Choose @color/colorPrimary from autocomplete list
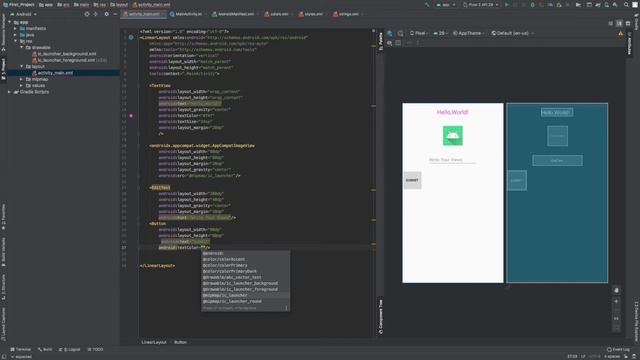 225,265
